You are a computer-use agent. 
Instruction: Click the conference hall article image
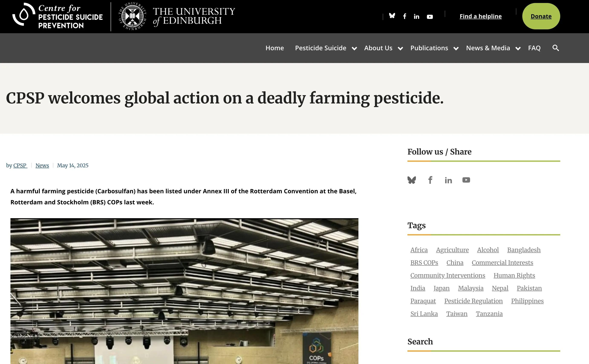184,291
